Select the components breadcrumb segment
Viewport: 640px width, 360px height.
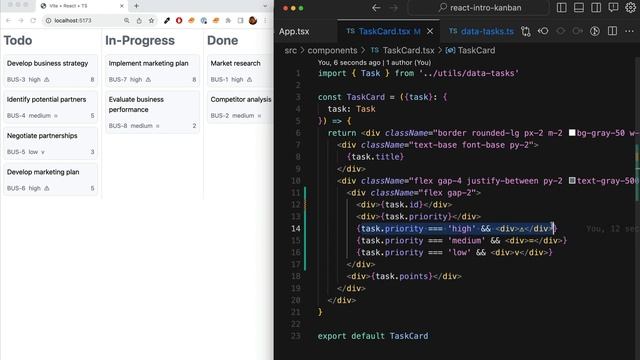tap(332, 50)
